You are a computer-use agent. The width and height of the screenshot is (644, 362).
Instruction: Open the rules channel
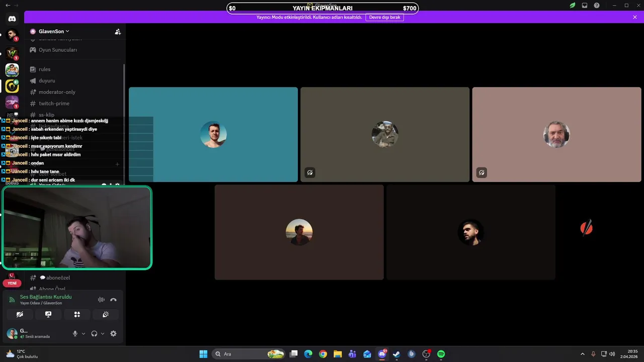(x=44, y=69)
